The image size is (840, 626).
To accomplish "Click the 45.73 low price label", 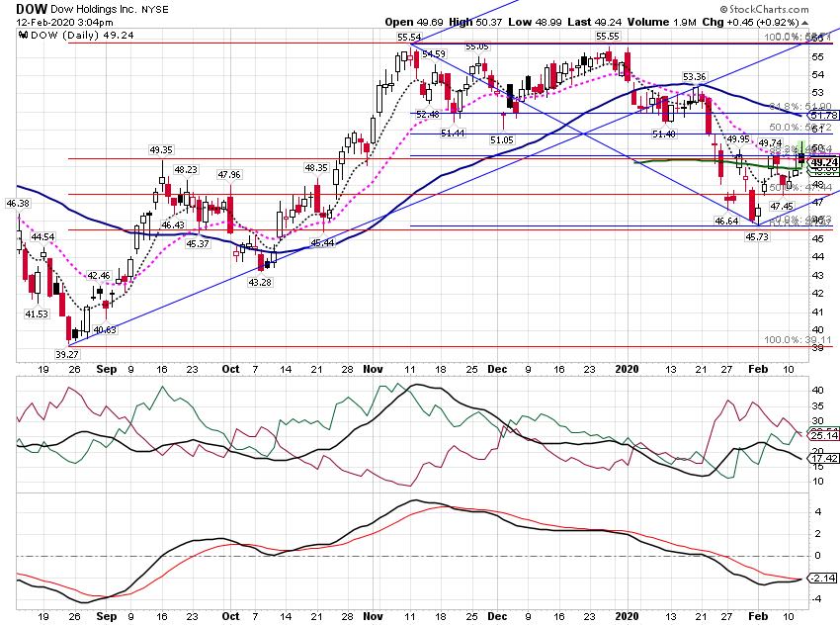I will [757, 236].
